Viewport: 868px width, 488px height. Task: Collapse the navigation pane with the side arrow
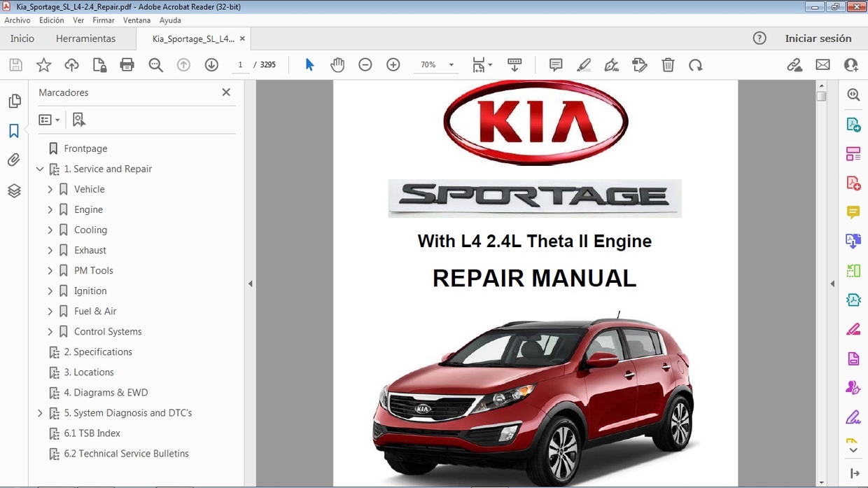coord(250,284)
